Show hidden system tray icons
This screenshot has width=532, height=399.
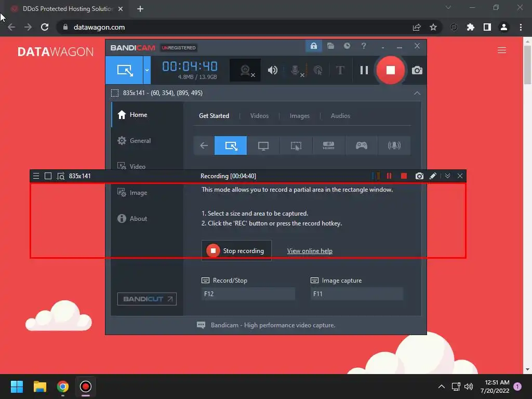tap(442, 387)
